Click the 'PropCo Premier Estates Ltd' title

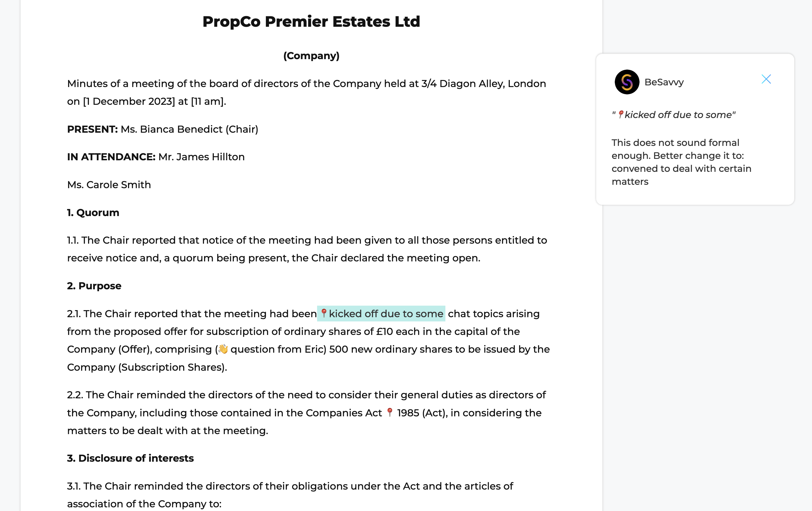(311, 22)
